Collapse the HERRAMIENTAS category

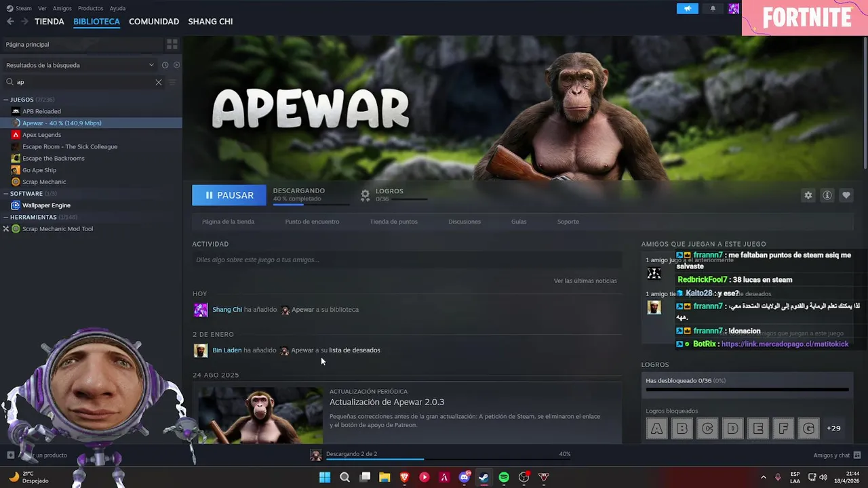(x=6, y=218)
